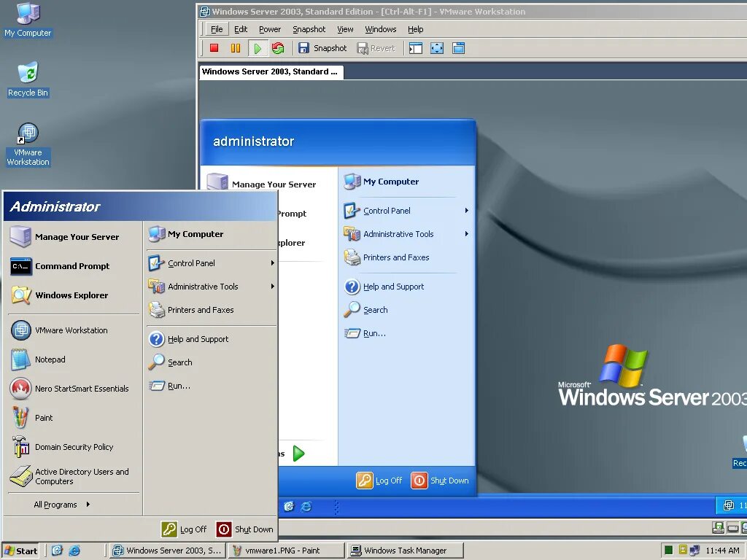The height and width of the screenshot is (560, 747).
Task: Launch Paint from host Start menu
Action: [74, 418]
